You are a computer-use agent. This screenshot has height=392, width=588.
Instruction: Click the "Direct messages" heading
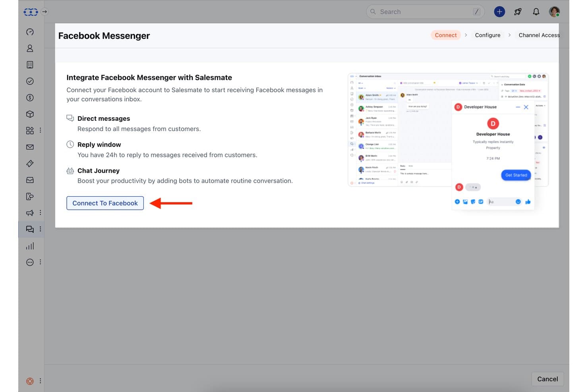point(104,118)
